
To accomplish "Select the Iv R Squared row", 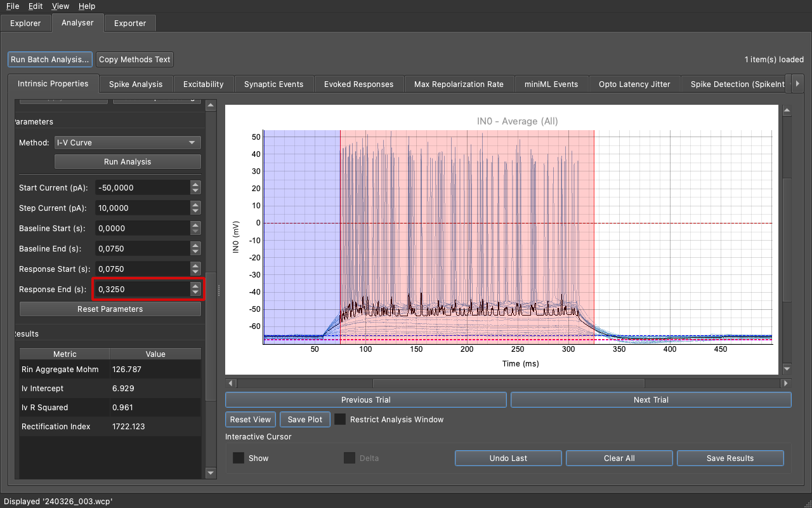I will click(110, 408).
